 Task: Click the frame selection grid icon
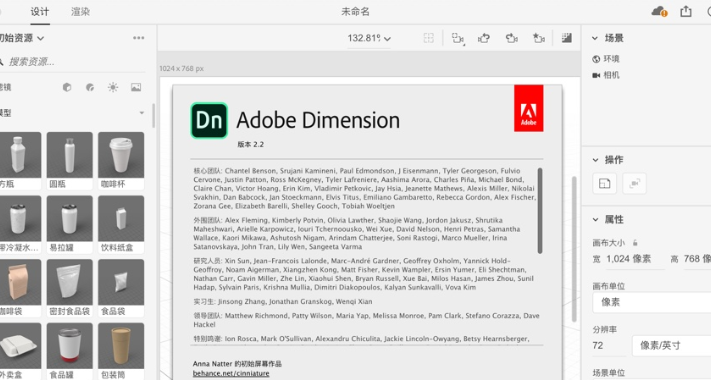429,38
